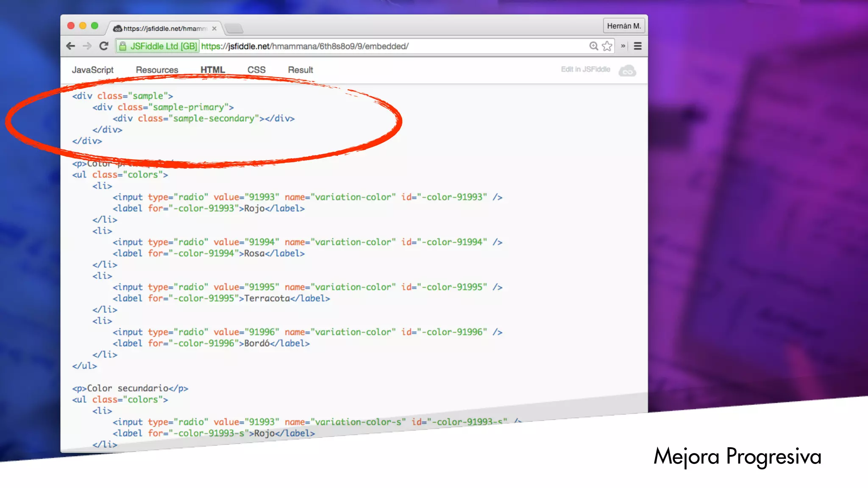This screenshot has height=488, width=868.
Task: Click the JSFiddle cloud logo icon
Action: 627,70
